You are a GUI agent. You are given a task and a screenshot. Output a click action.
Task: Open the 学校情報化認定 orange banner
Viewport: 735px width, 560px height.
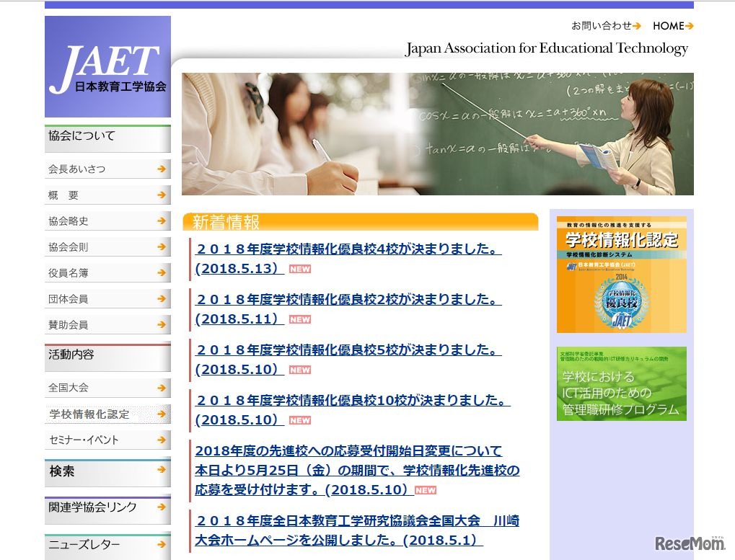point(622,275)
